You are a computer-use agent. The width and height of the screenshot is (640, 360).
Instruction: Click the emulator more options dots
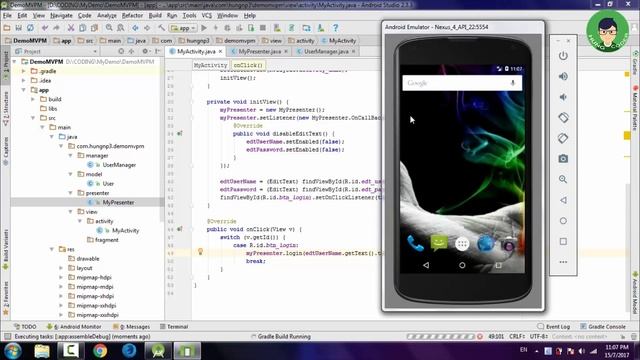pyautogui.click(x=563, y=262)
